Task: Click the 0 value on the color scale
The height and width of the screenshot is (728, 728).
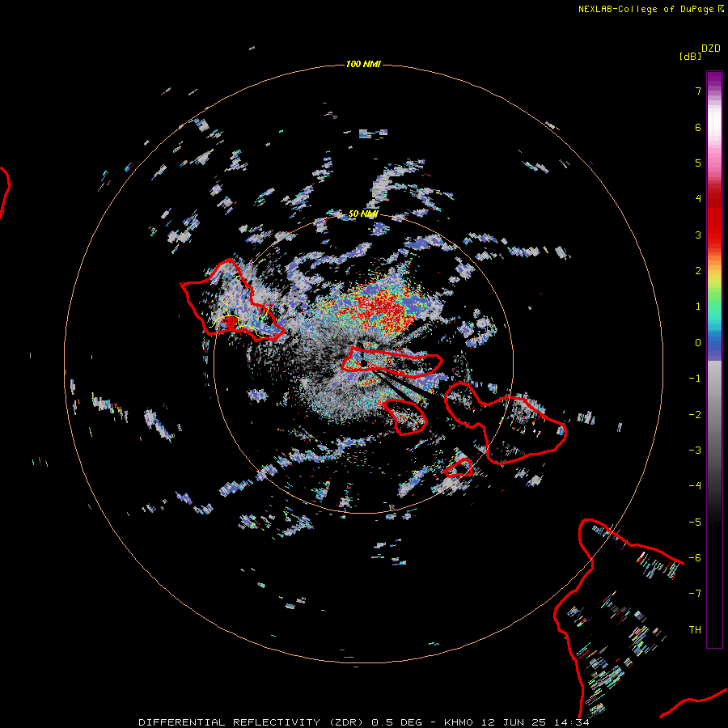Action: (698, 343)
